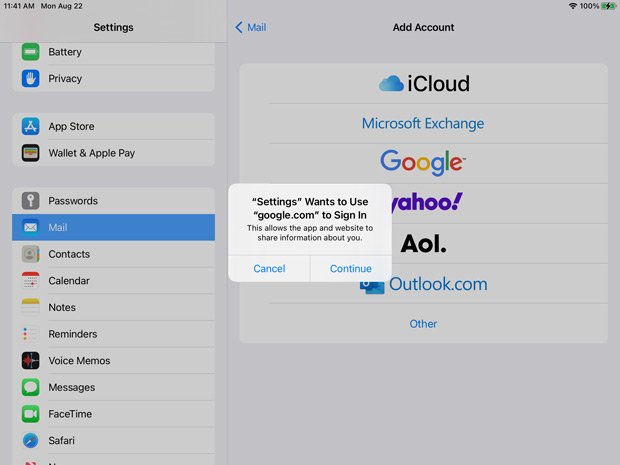Tap the Notes icon

pyautogui.click(x=30, y=307)
